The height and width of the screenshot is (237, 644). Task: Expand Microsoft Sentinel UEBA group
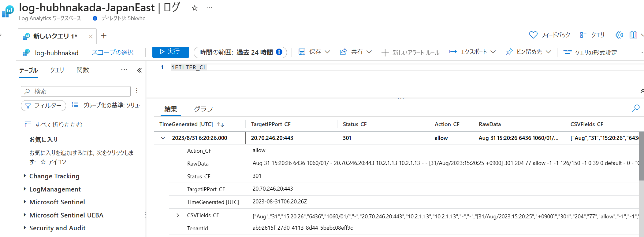25,215
